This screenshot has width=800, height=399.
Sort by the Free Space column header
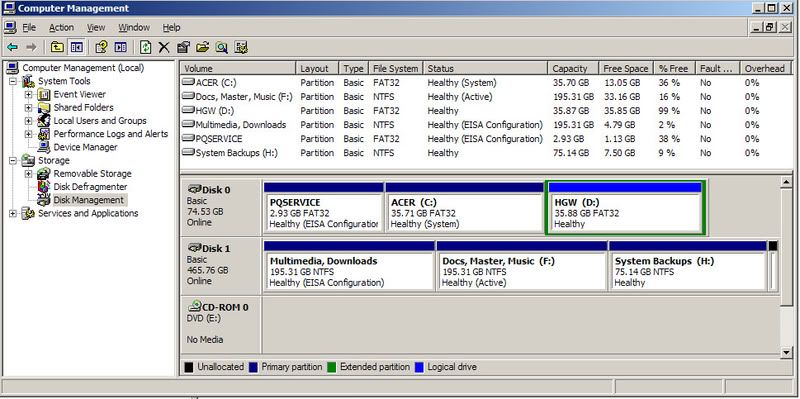[627, 68]
